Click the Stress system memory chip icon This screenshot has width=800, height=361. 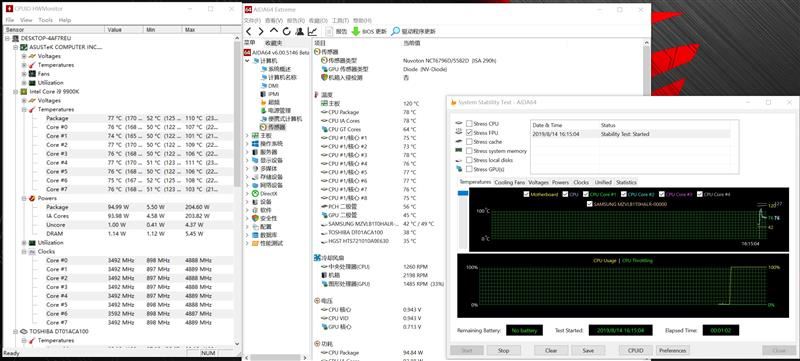pos(459,151)
